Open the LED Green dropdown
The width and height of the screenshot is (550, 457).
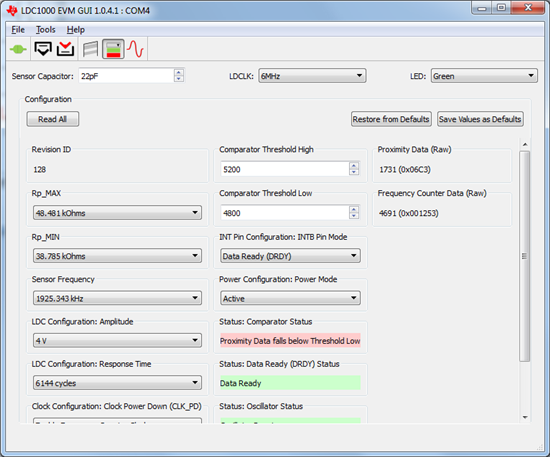(x=484, y=76)
